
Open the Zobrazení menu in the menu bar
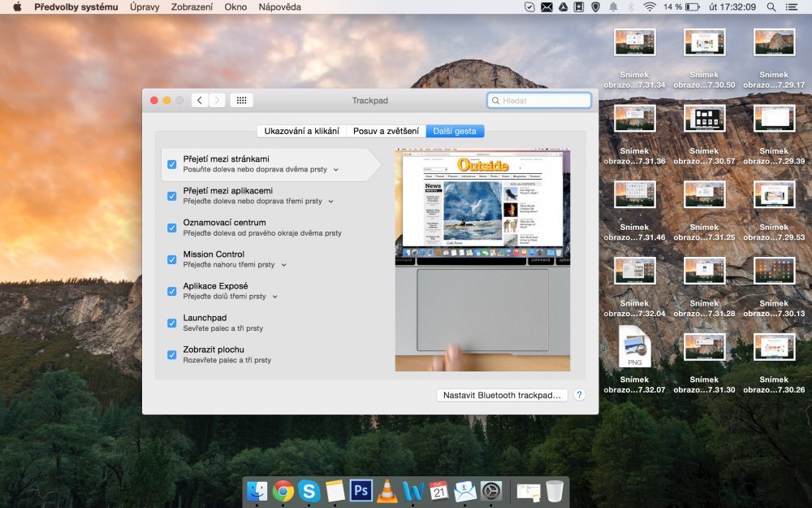coord(192,7)
